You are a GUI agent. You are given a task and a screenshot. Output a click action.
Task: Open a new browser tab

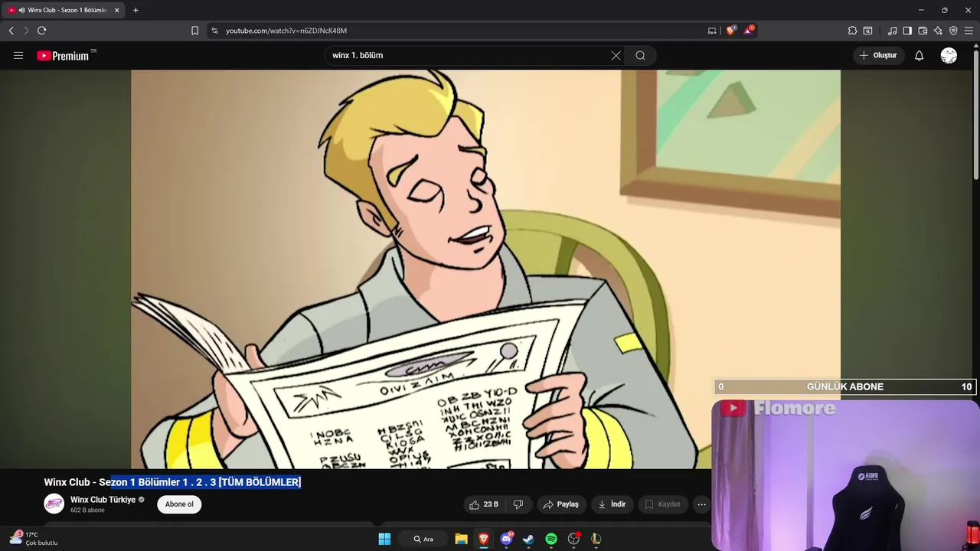coord(136,10)
